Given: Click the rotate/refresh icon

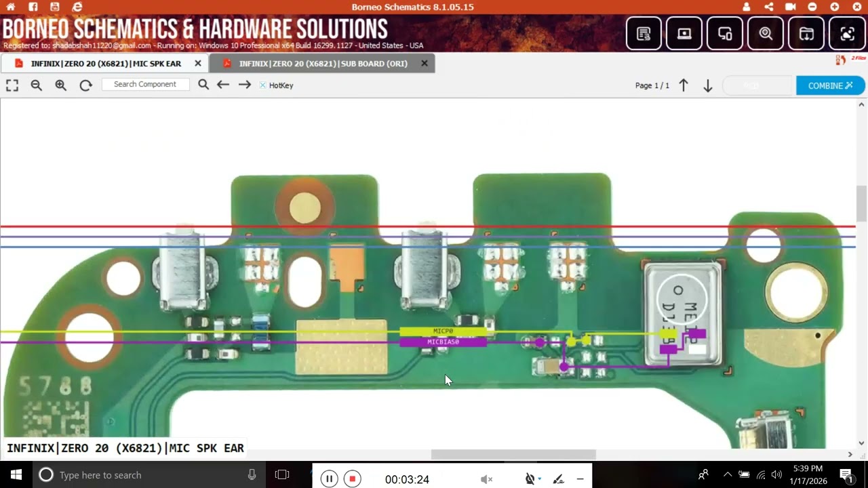Looking at the screenshot, I should pos(85,85).
